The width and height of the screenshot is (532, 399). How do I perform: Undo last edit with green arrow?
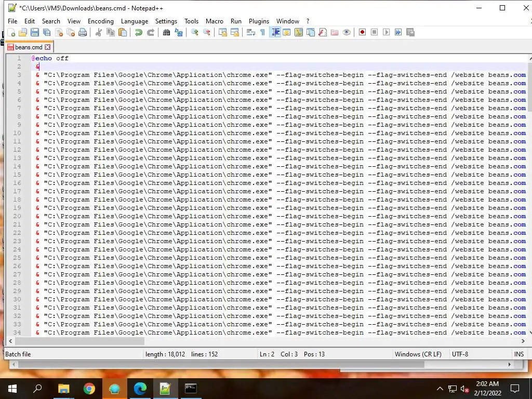138,32
